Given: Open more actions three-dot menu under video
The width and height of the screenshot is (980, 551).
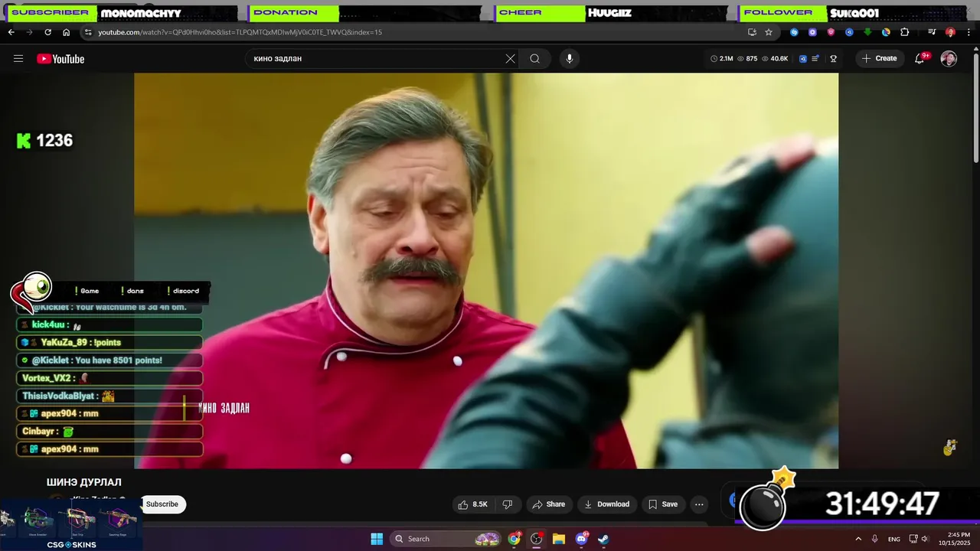Looking at the screenshot, I should tap(699, 504).
